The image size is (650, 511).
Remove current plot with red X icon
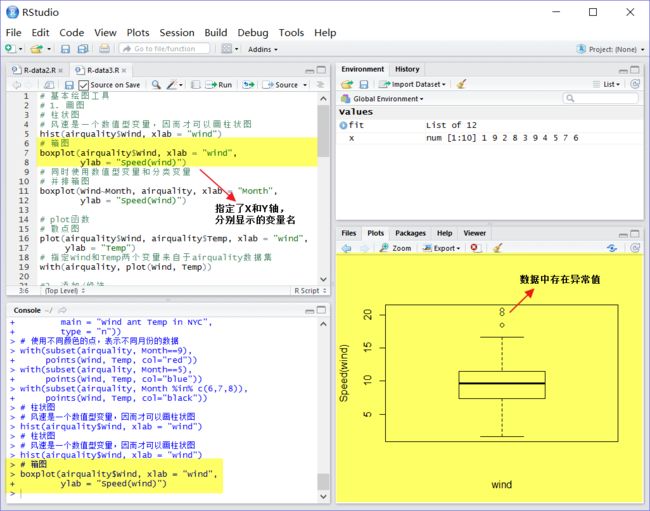[x=475, y=248]
